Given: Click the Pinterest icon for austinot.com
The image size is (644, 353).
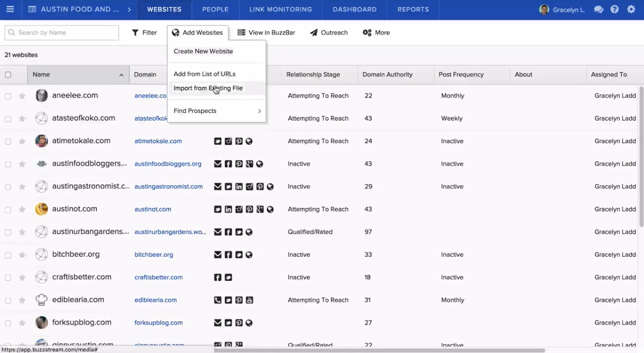Looking at the screenshot, I should click(x=249, y=209).
